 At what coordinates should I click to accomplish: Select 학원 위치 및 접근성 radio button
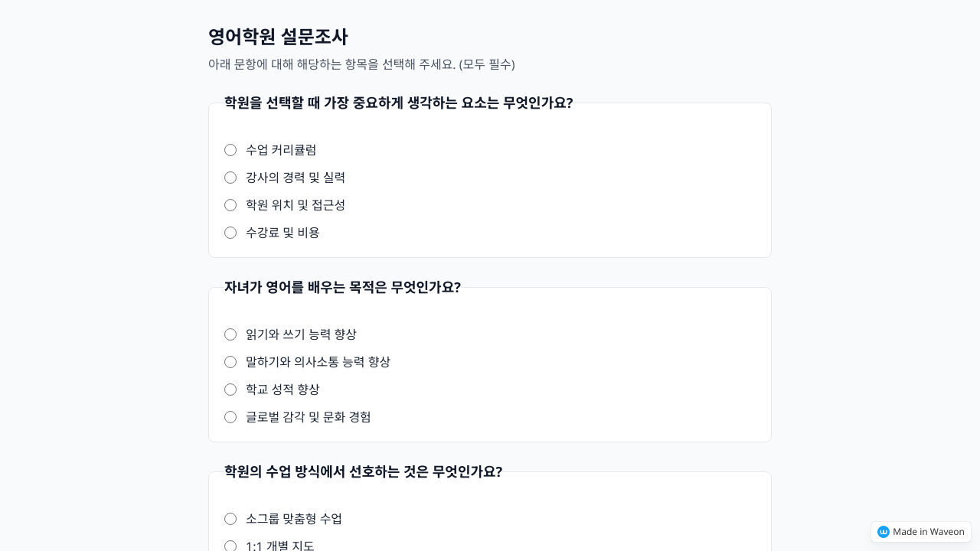click(x=230, y=205)
